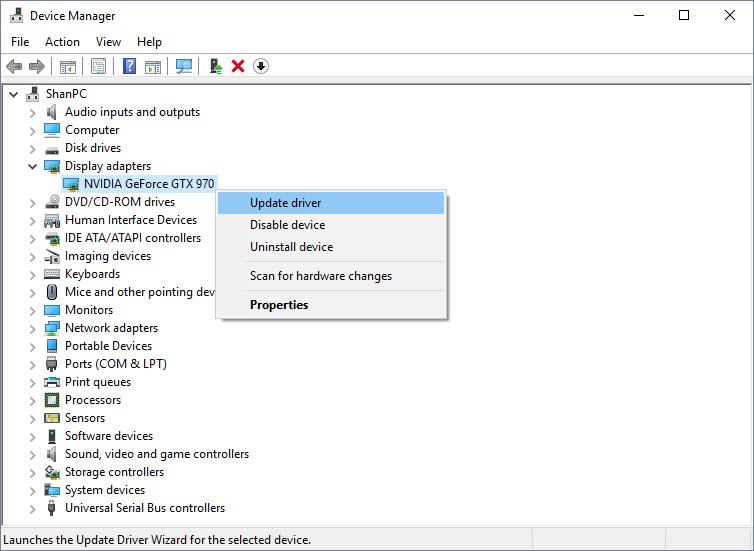The width and height of the screenshot is (754, 551).
Task: Open Properties from the context menu
Action: (x=331, y=305)
